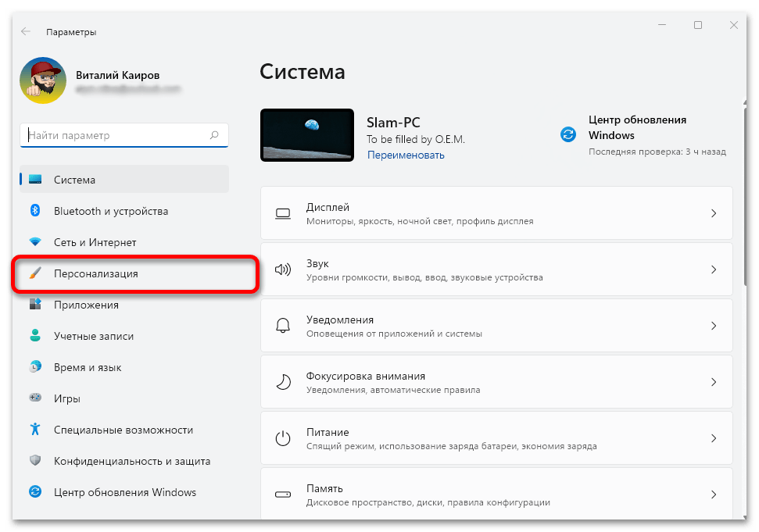Open the Питание settings card

pyautogui.click(x=496, y=438)
